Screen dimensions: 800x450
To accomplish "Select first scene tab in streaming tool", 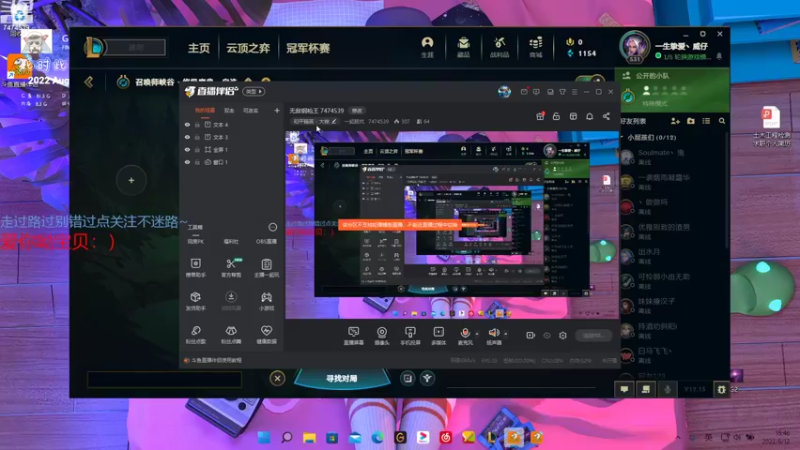I will tap(205, 110).
